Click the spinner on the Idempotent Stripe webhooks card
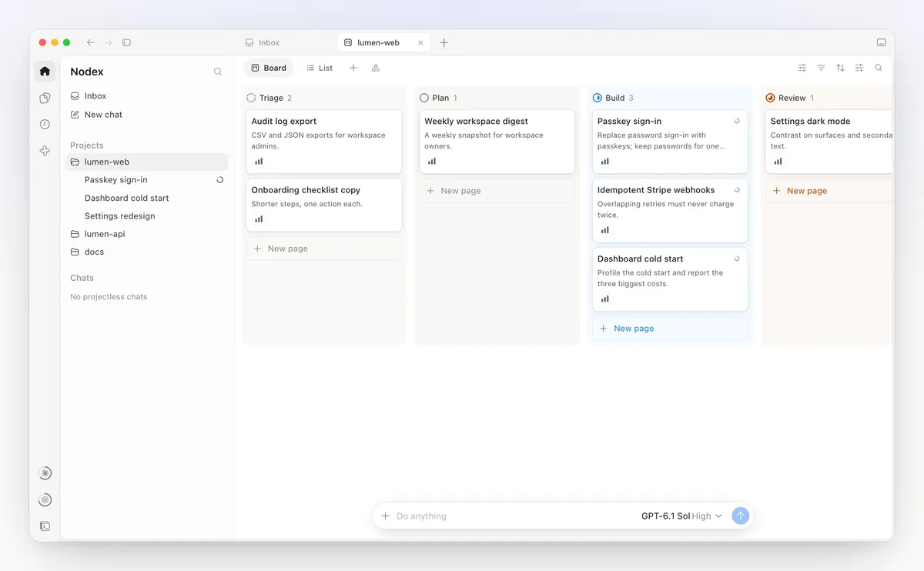 point(737,190)
